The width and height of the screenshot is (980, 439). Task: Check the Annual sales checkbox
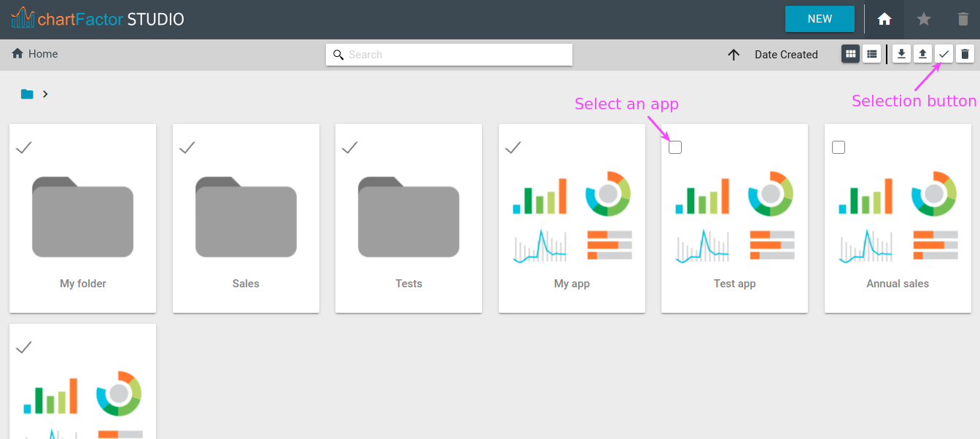pyautogui.click(x=839, y=147)
